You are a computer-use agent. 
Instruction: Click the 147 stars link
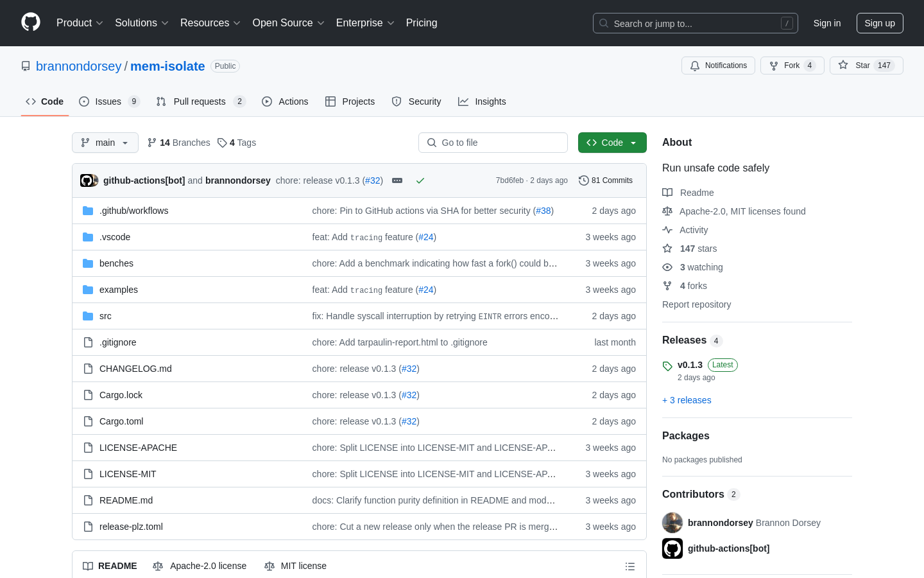[690, 249]
